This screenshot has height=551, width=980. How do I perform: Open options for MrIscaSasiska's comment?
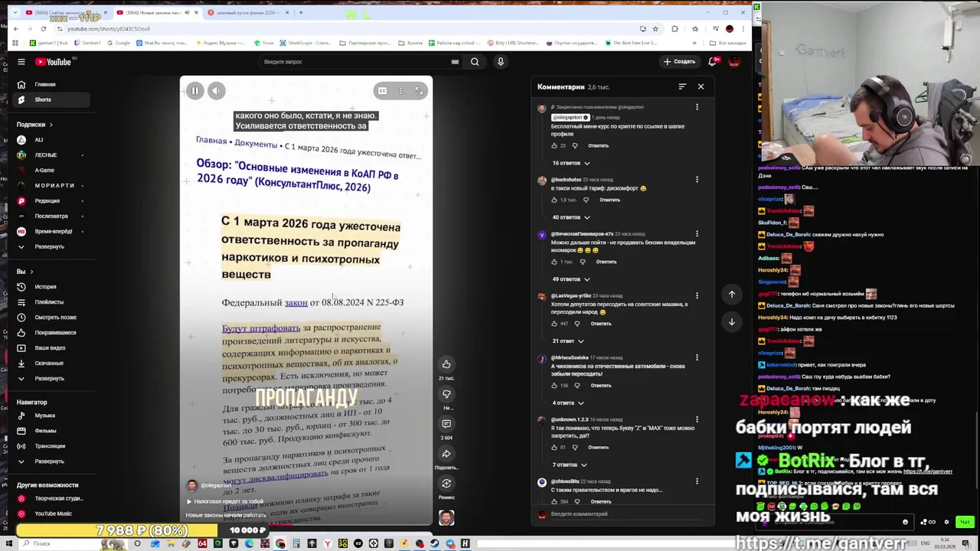pos(697,357)
